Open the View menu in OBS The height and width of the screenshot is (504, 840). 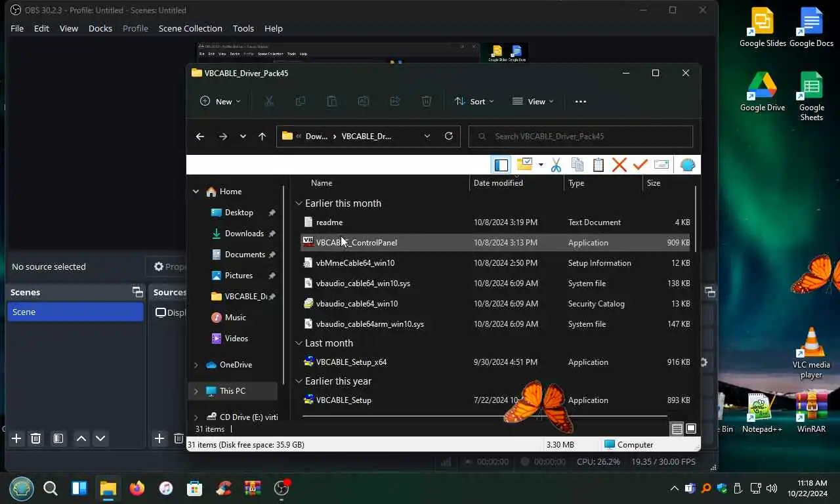[69, 28]
